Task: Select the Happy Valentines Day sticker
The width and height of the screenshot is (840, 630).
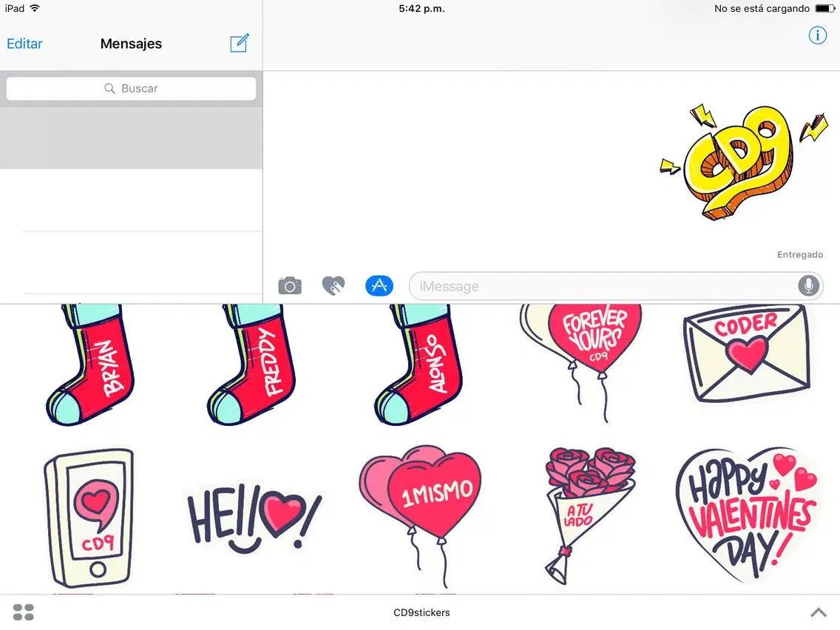Action: pyautogui.click(x=748, y=515)
